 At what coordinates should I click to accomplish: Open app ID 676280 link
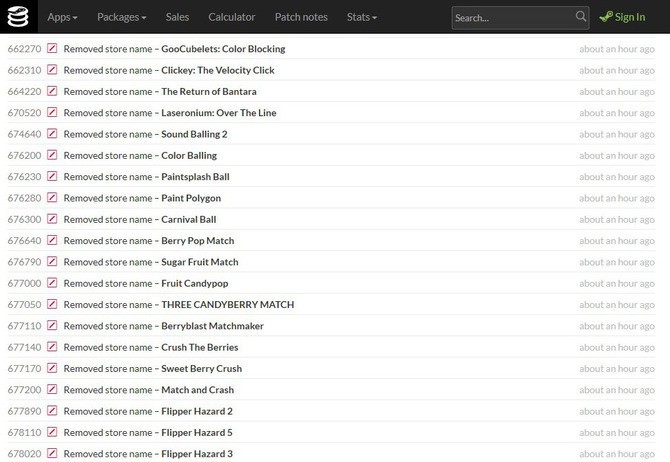pos(24,198)
